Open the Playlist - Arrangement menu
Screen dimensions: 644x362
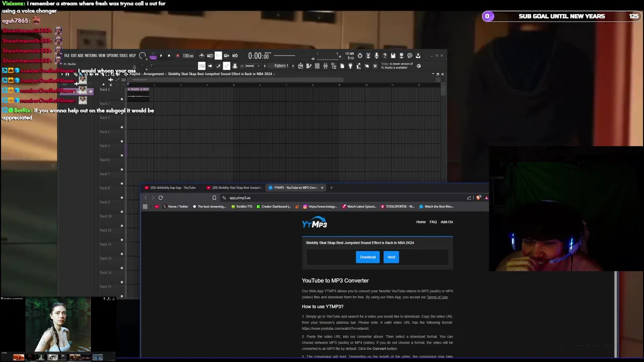point(146,74)
